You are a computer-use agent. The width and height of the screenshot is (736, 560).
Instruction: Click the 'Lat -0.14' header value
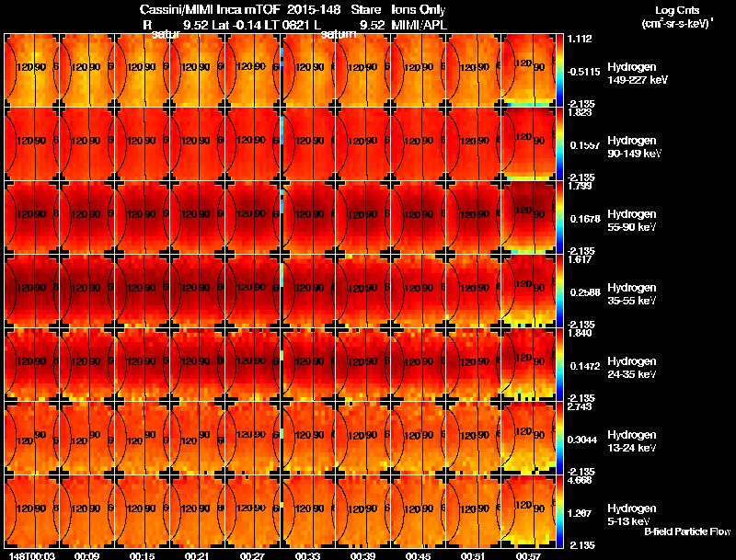click(x=237, y=26)
